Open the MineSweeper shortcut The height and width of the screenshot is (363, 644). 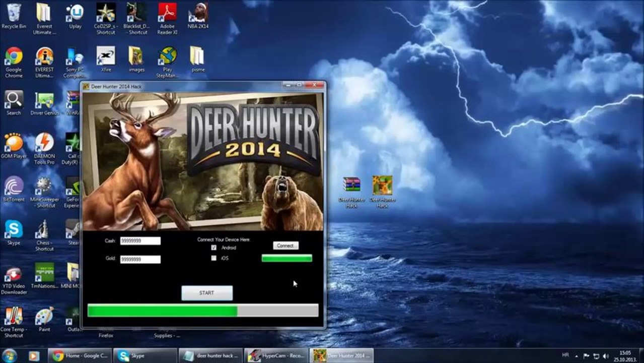pos(44,192)
